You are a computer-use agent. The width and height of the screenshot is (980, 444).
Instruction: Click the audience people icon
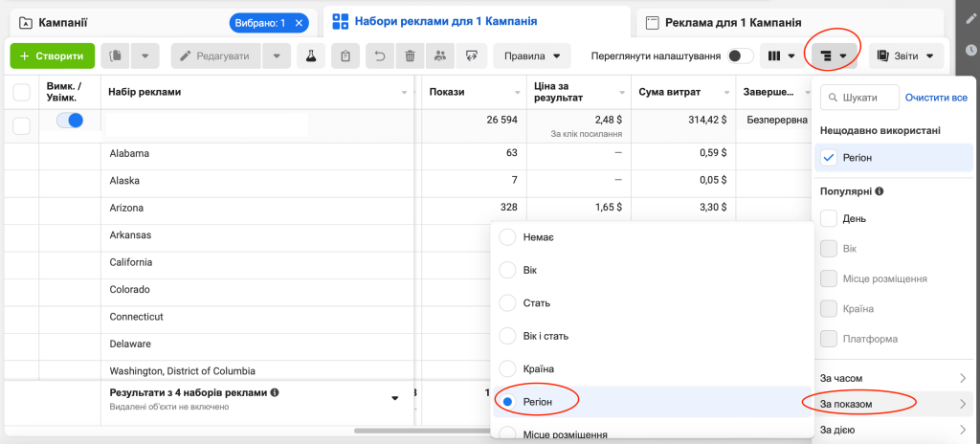440,55
